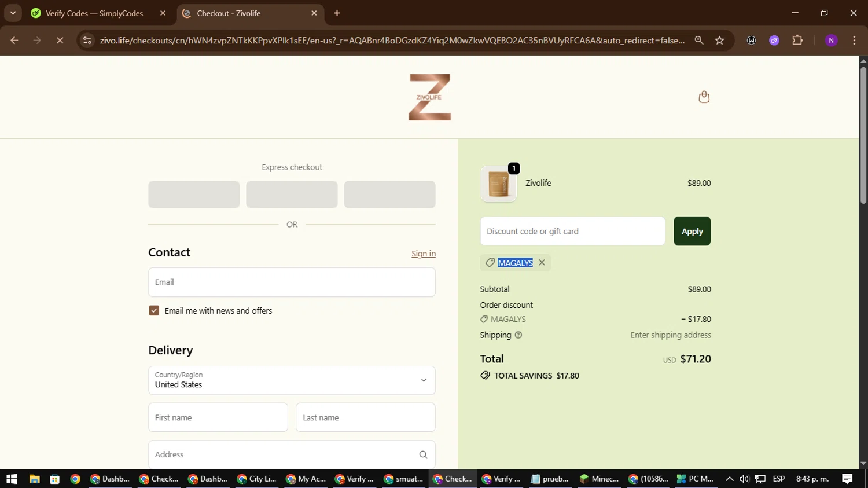Open the browser Extensions puzzle icon
Viewport: 868px width, 488px height.
[797, 41]
